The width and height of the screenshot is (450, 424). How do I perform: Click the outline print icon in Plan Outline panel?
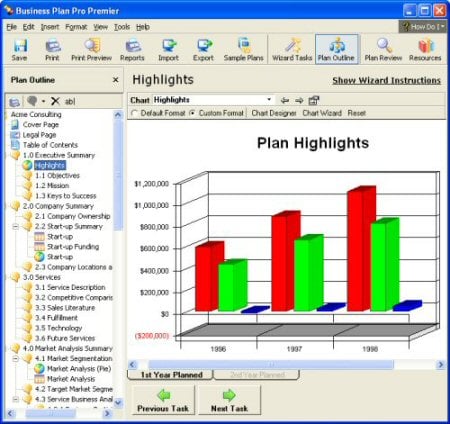[14, 101]
